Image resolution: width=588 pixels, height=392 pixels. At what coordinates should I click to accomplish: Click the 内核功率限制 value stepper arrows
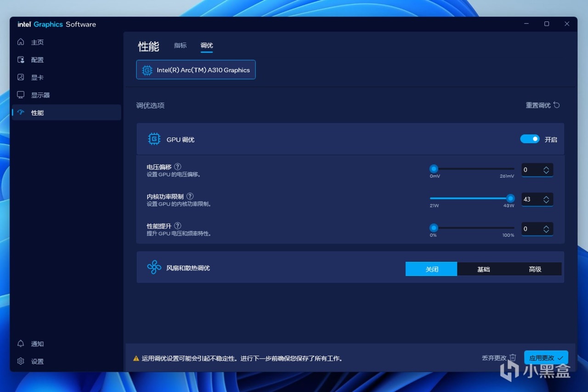pyautogui.click(x=546, y=199)
